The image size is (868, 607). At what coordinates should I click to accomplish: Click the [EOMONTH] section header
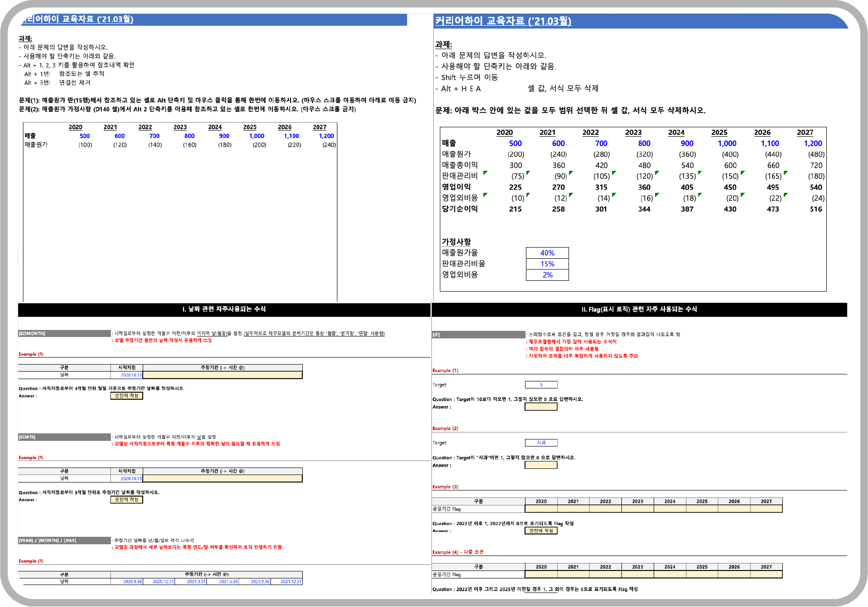click(64, 334)
